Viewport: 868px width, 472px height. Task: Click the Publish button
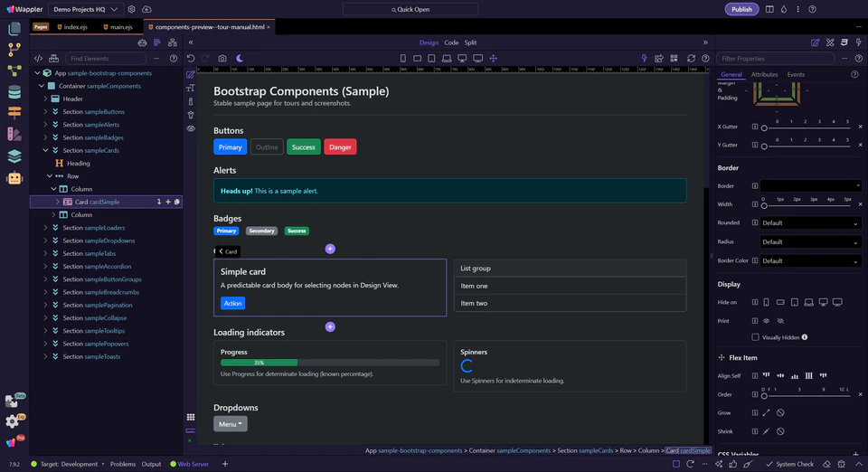click(741, 9)
